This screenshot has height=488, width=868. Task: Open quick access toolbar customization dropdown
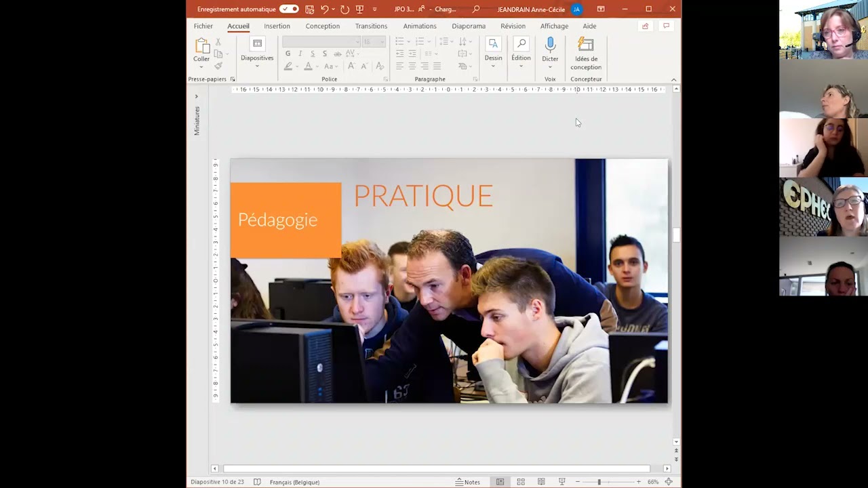coord(374,9)
